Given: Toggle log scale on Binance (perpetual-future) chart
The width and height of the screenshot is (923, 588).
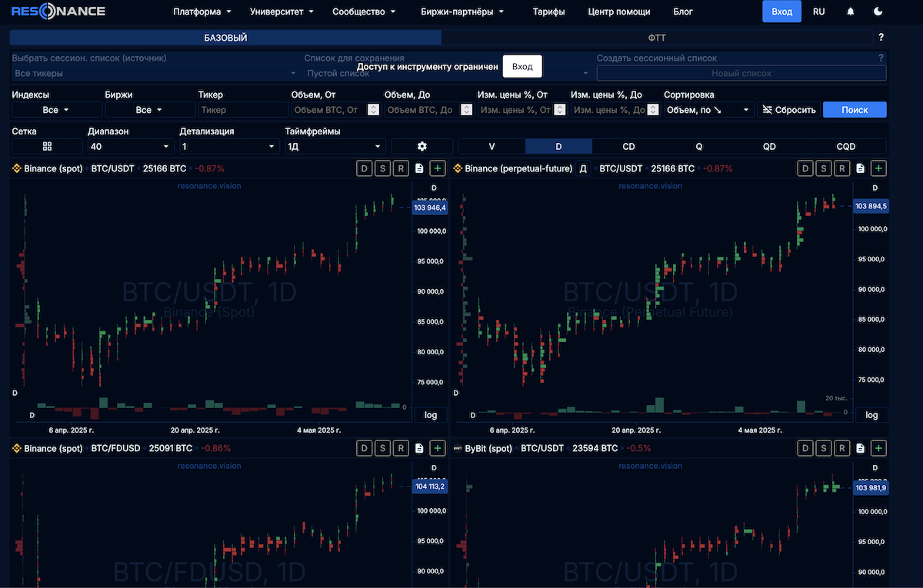Looking at the screenshot, I should [x=871, y=415].
